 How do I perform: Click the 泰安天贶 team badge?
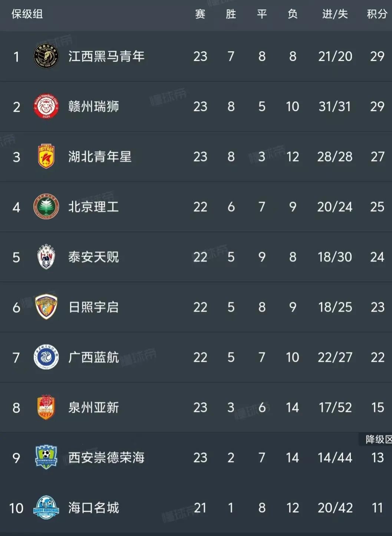(x=46, y=257)
